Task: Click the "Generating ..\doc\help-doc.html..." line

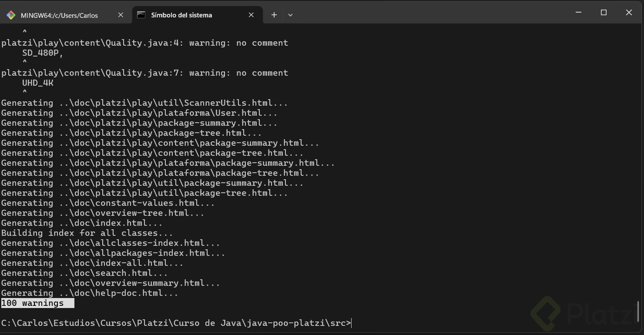Action: 90,293
